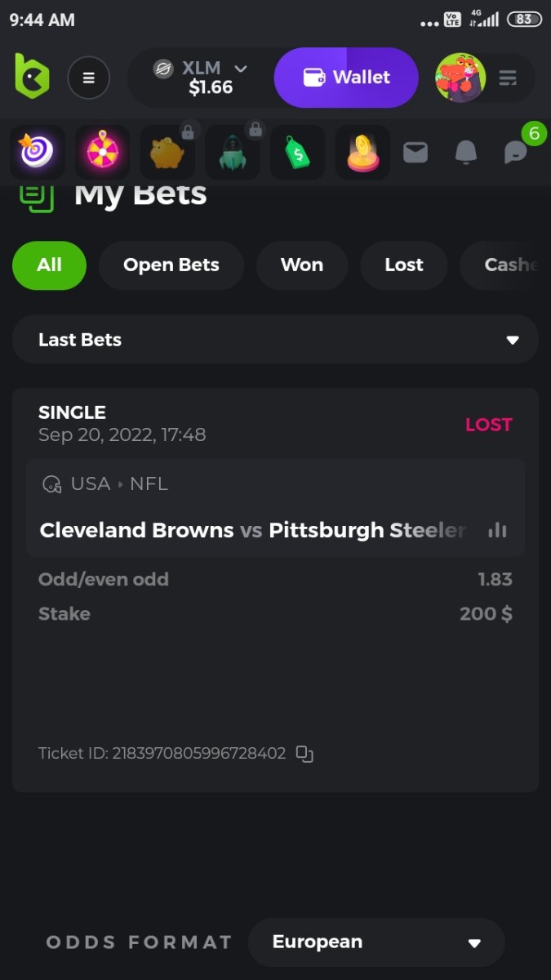The height and width of the screenshot is (980, 551).
Task: Open the locked piggy bank bonus
Action: [167, 152]
